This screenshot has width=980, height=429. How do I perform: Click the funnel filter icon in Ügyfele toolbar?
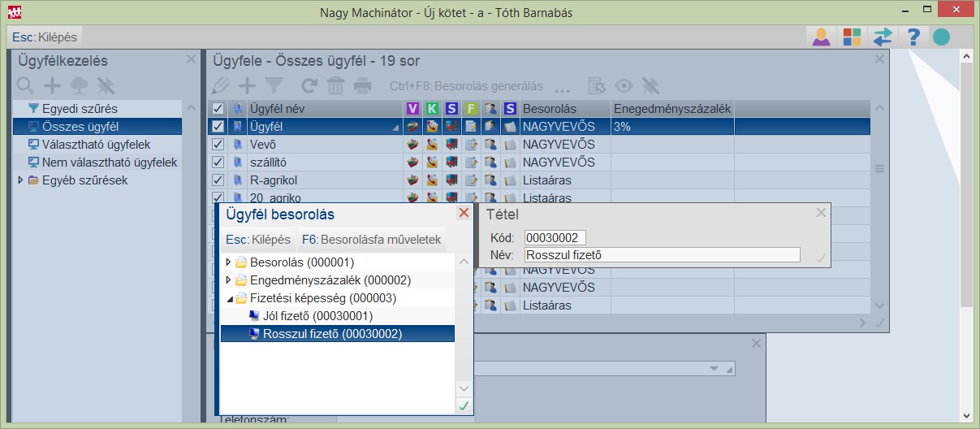273,85
